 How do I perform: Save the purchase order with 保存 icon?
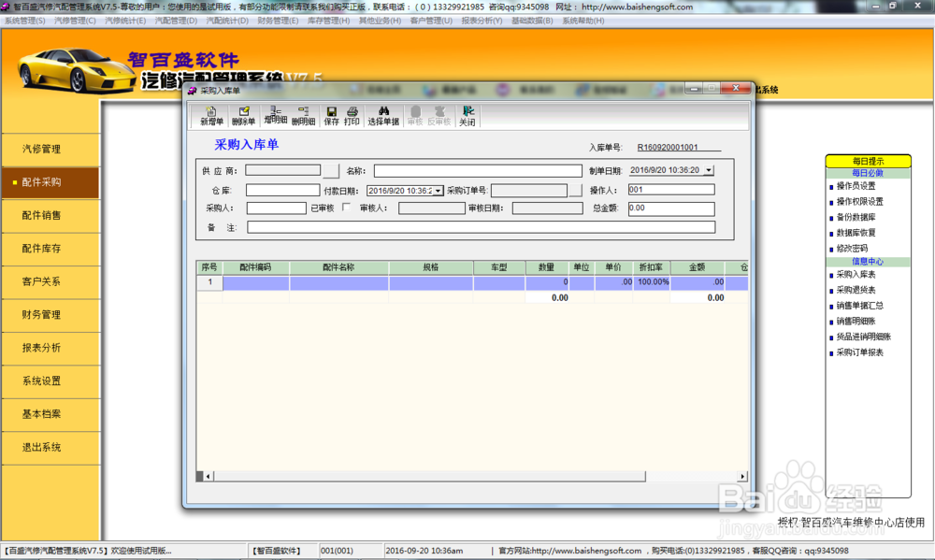[x=332, y=116]
